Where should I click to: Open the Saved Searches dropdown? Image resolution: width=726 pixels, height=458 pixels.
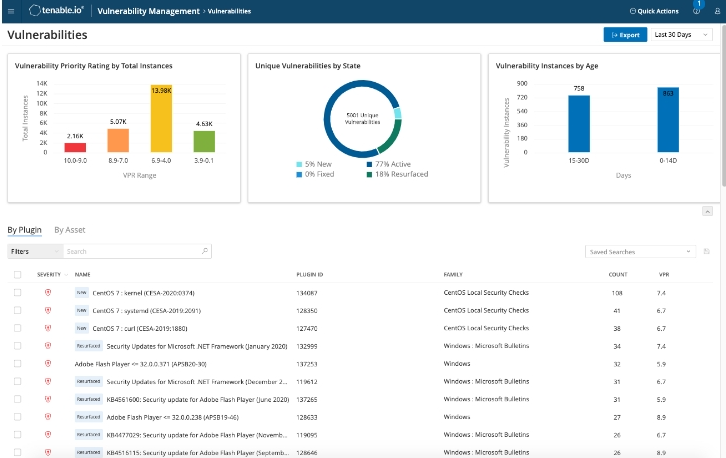[640, 251]
